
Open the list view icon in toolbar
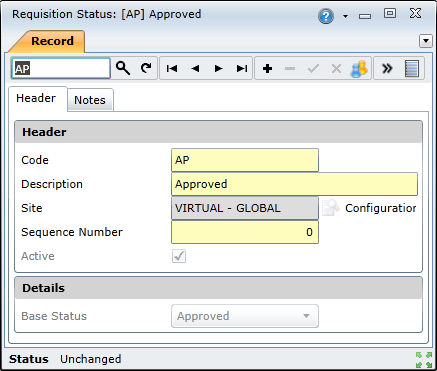pos(412,69)
